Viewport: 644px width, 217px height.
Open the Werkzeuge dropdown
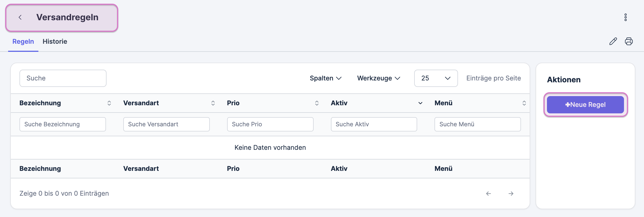(x=378, y=78)
